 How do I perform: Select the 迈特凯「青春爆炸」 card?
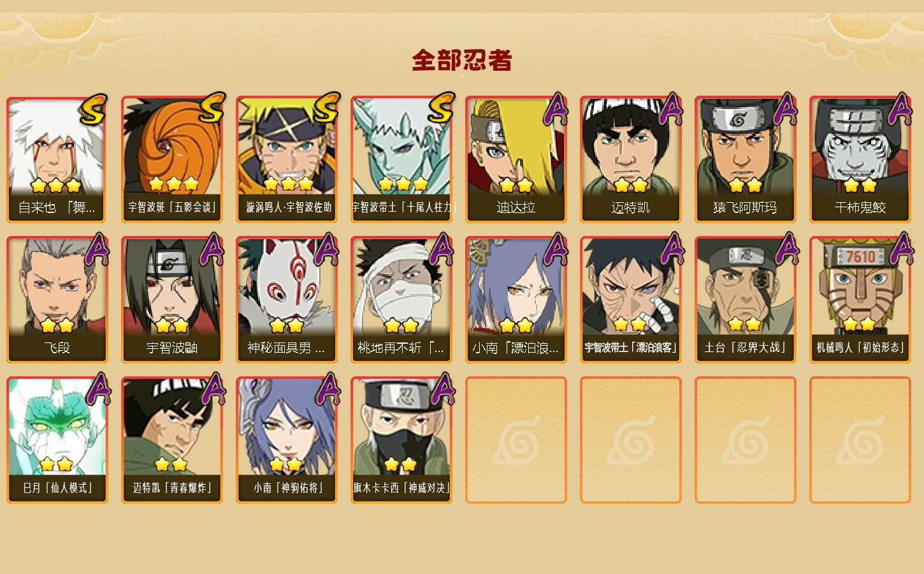(x=171, y=440)
